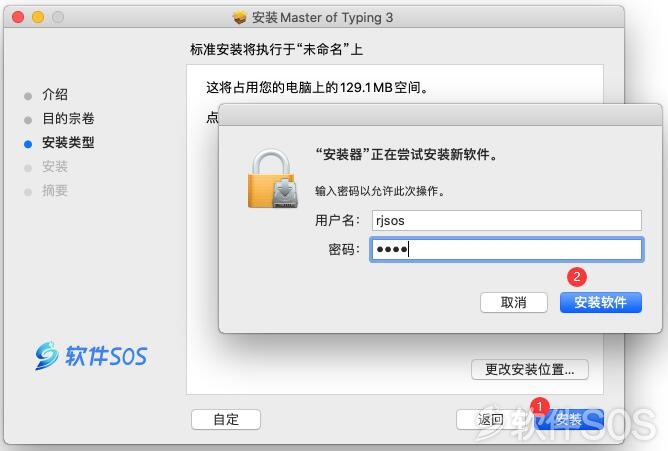Select the 目的宗卷 step in sidebar

pos(68,118)
